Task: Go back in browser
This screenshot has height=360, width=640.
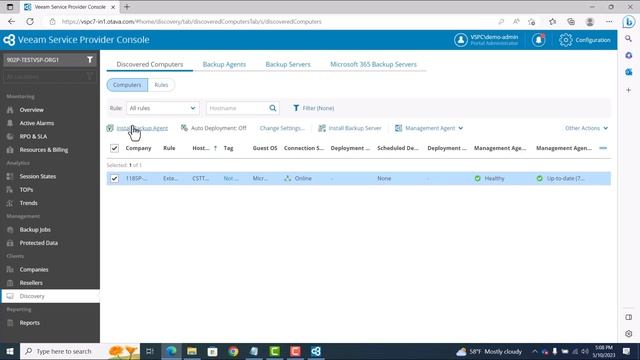Action: [11, 22]
